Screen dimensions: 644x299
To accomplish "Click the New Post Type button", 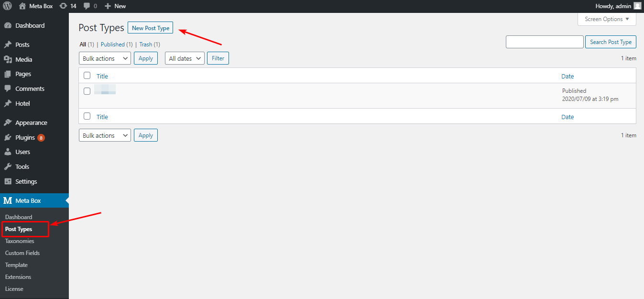I will pyautogui.click(x=151, y=28).
